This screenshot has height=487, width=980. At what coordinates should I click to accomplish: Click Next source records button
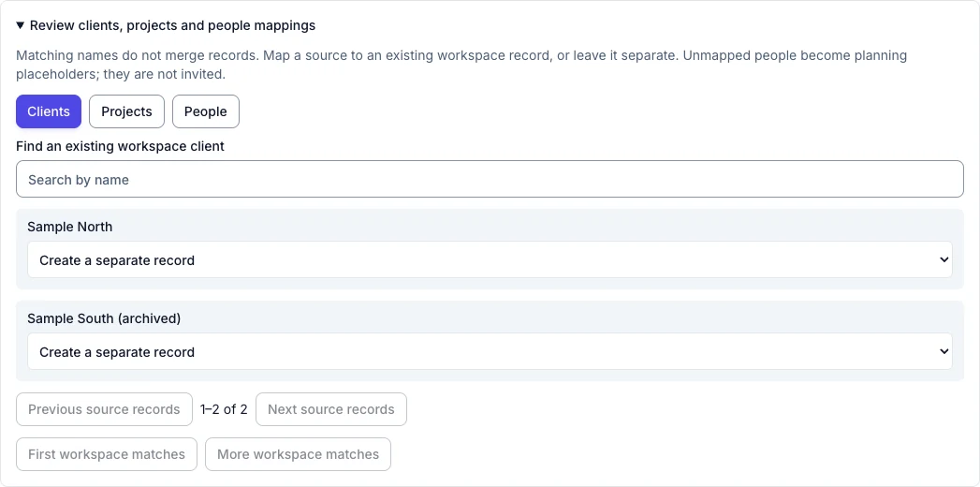coord(331,409)
